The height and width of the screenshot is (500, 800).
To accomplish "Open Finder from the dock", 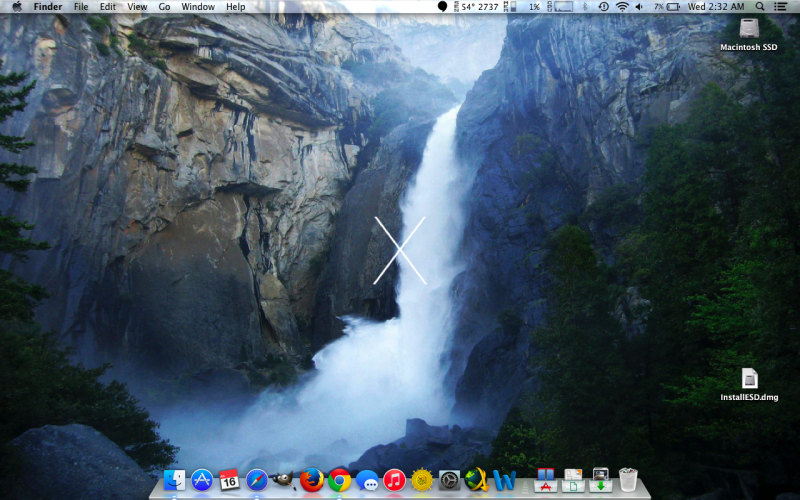I will pyautogui.click(x=175, y=480).
